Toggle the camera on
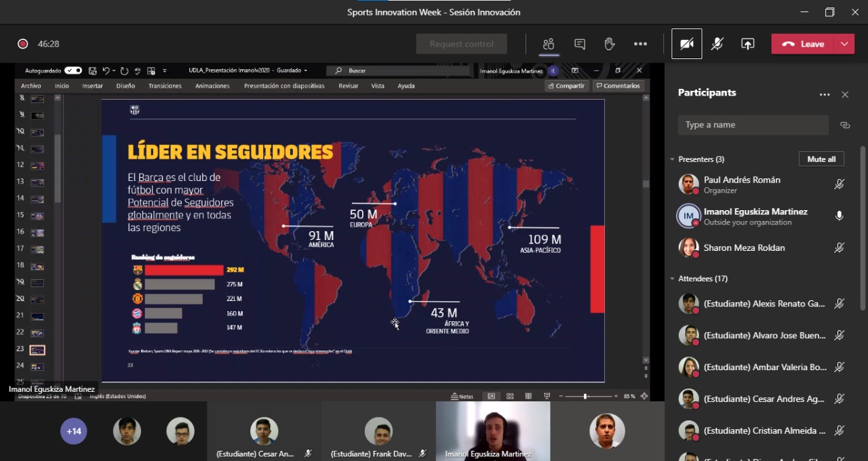Image resolution: width=868 pixels, height=461 pixels. coord(686,44)
